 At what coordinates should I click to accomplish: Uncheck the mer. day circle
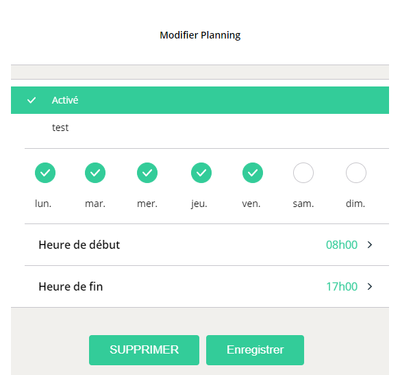click(x=147, y=173)
